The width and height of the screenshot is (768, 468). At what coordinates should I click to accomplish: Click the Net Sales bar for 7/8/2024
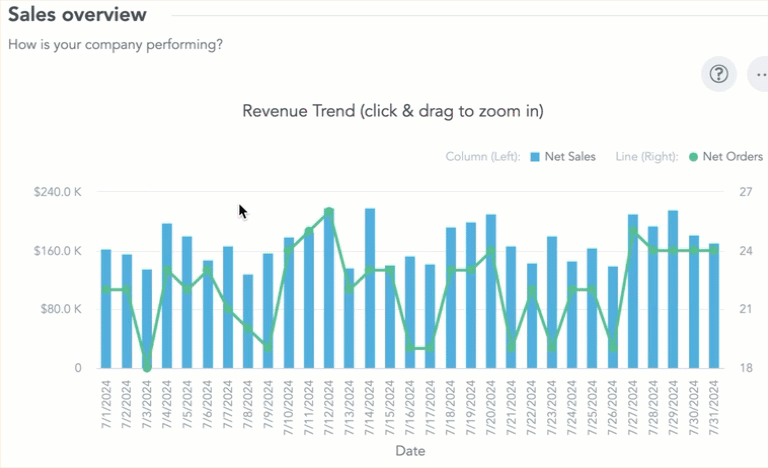pos(248,321)
